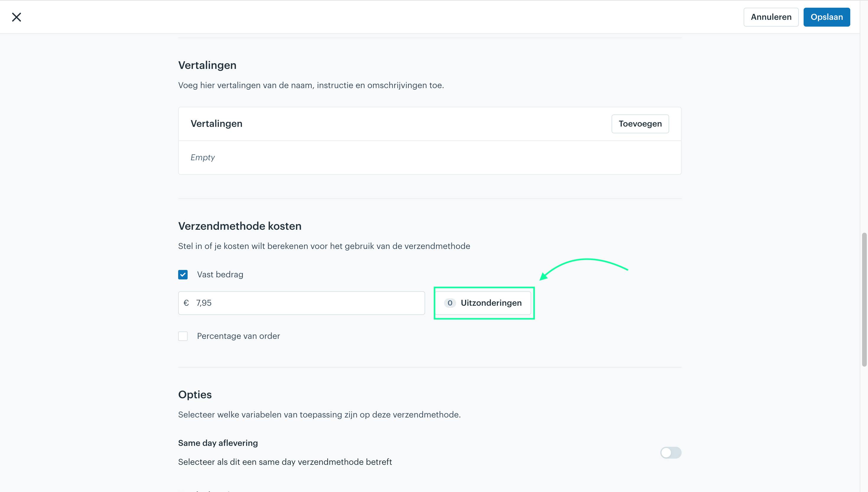Click 'Selecteer als dit een same day' text
This screenshot has height=492, width=868.
point(285,462)
